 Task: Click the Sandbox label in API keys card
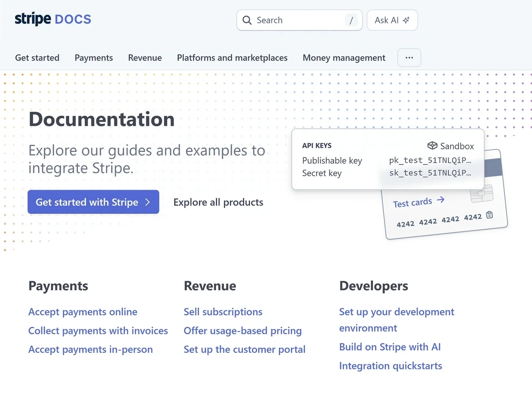tap(457, 146)
